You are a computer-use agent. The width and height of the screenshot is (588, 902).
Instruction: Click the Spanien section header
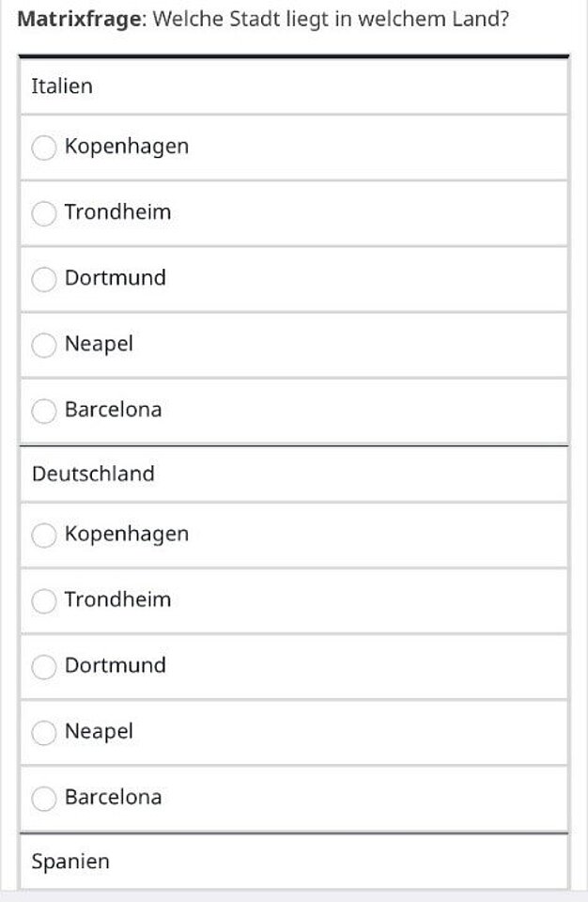click(x=70, y=861)
